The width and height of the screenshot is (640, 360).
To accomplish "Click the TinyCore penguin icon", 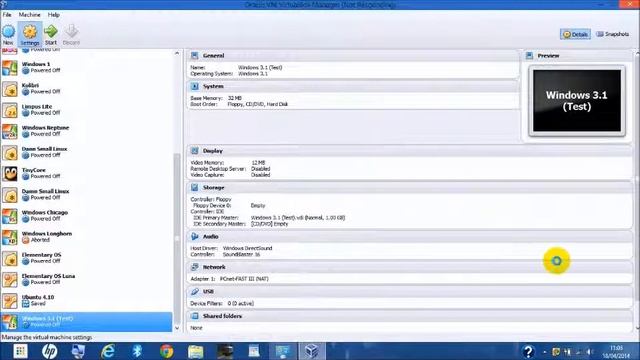I will click(10, 174).
